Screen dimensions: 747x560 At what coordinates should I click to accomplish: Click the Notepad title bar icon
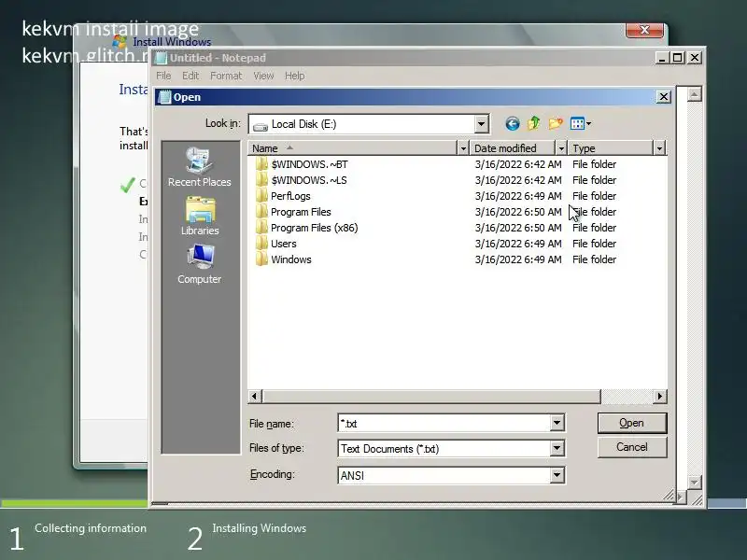click(x=161, y=58)
